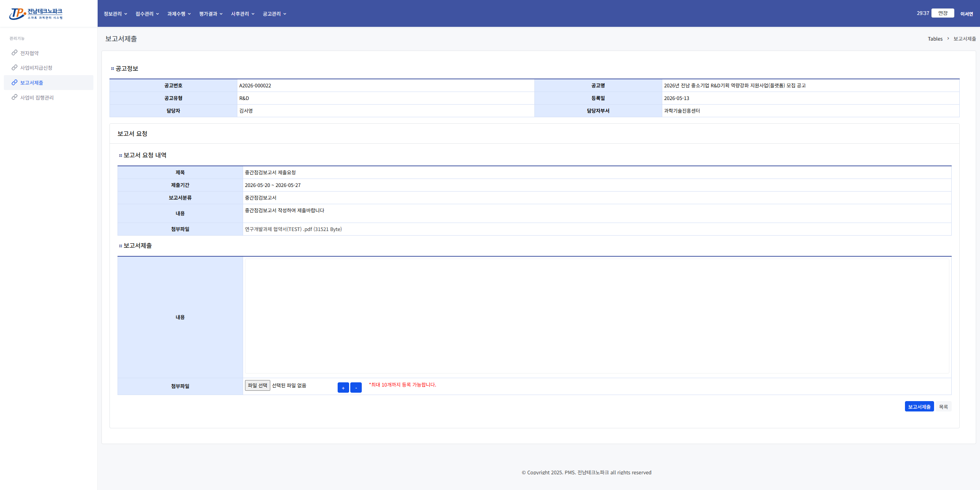Download 연구개발과제 협약서(TEST) .pdf attachment

point(293,229)
